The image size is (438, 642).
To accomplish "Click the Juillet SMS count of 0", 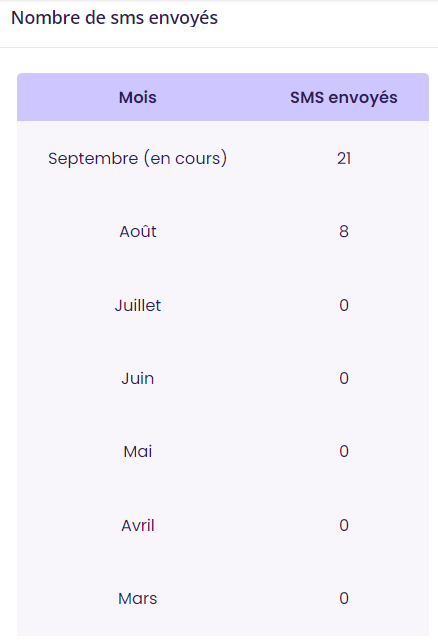I will point(344,305).
